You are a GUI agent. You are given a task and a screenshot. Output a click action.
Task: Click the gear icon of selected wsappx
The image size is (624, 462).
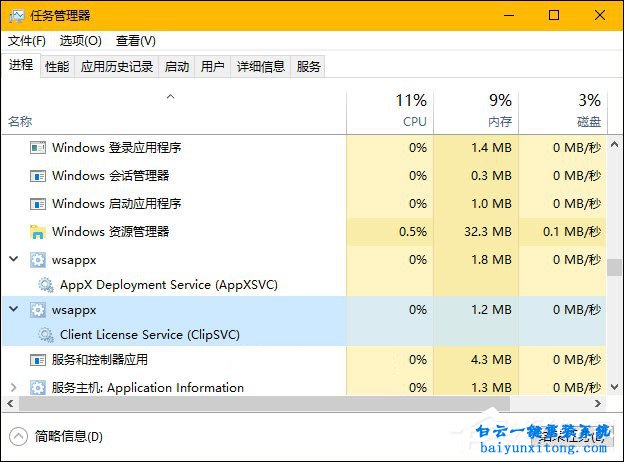tap(38, 310)
